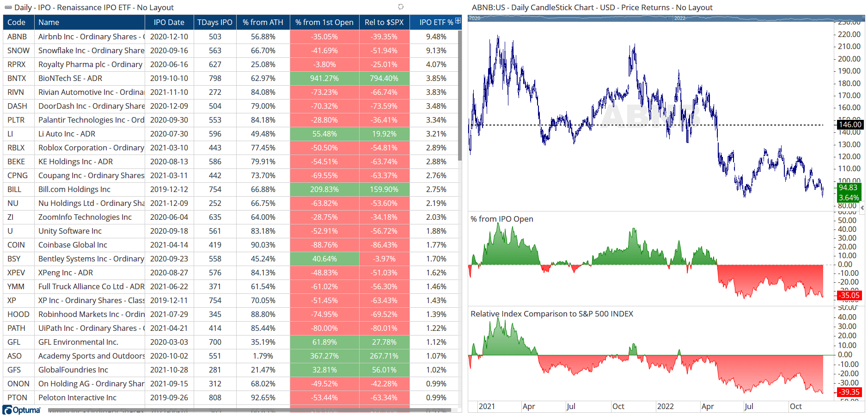The height and width of the screenshot is (416, 868).
Task: Open the BioNTech SE ADR link
Action: pyautogui.click(x=71, y=78)
